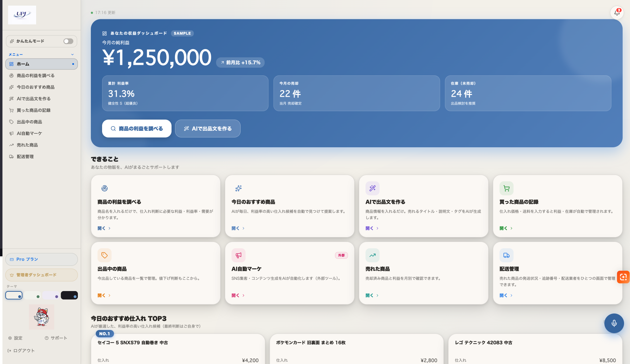Open AI自動マーケ sidebar menu item
This screenshot has height=364, width=630.
pyautogui.click(x=41, y=134)
